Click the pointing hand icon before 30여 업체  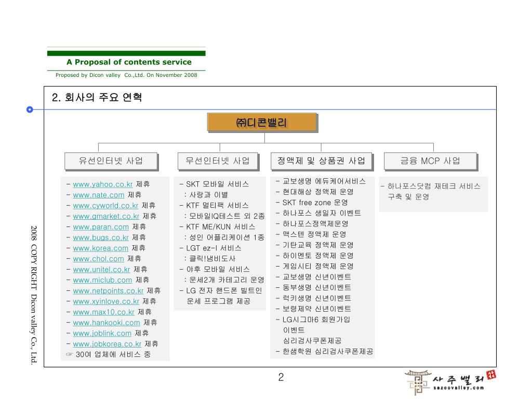click(69, 354)
